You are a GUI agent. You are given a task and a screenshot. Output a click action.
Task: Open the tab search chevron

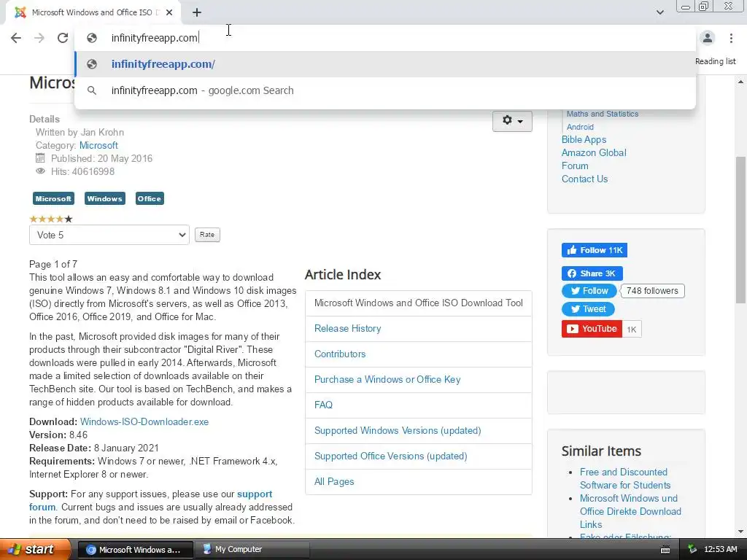(659, 12)
